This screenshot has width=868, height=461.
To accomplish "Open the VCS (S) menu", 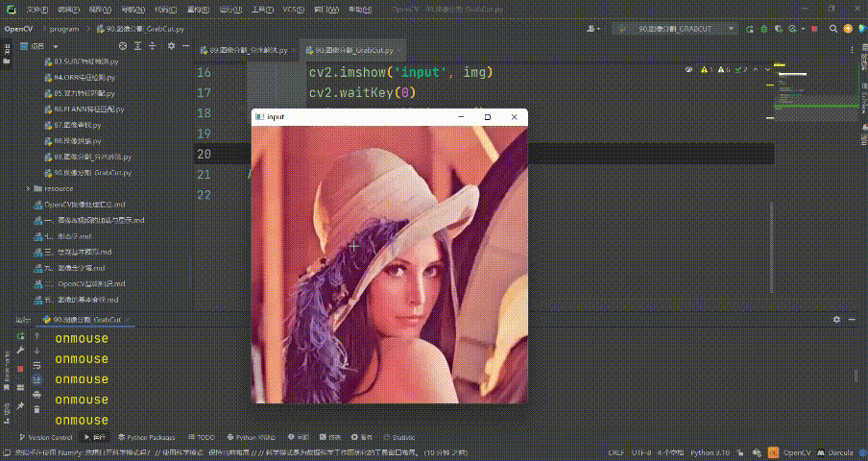I will point(293,10).
